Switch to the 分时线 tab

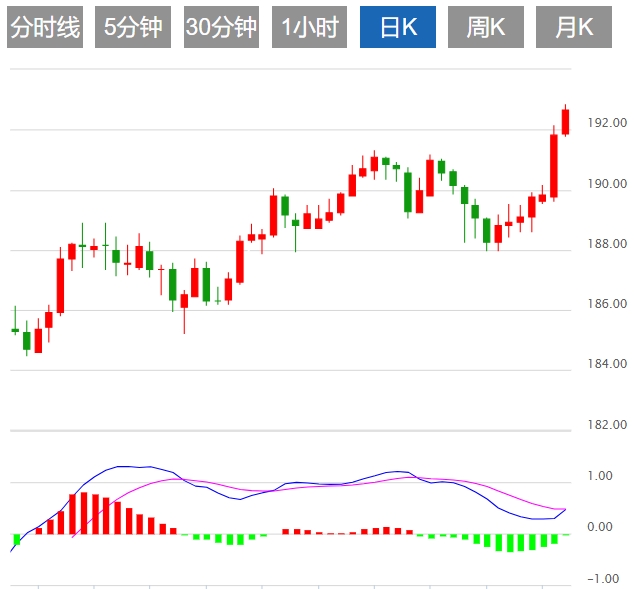(44, 27)
